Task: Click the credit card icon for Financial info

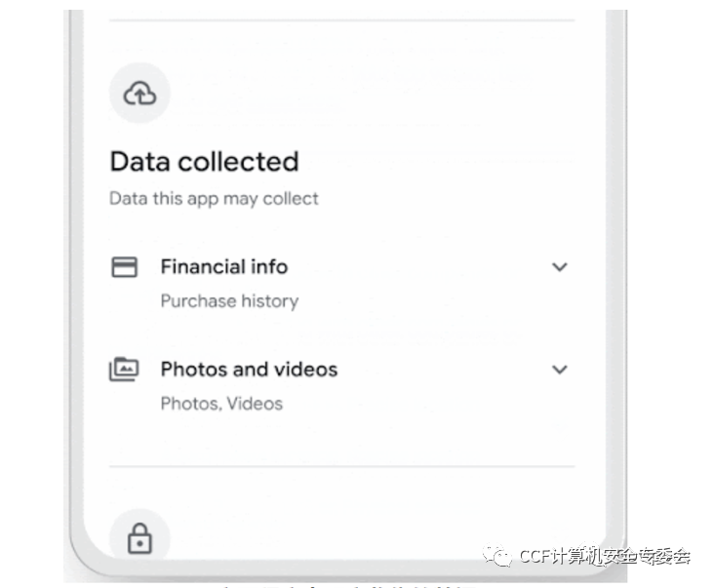Action: click(124, 266)
